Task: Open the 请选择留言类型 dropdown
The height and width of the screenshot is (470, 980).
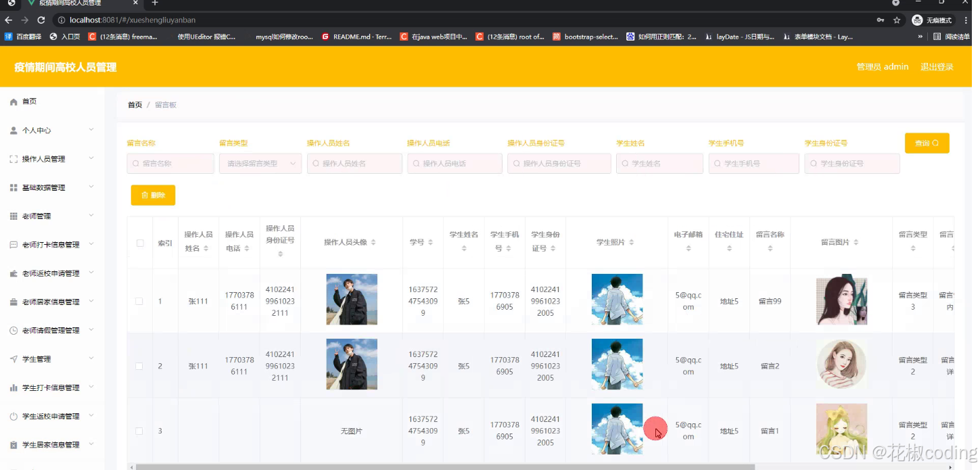Action: pyautogui.click(x=260, y=163)
